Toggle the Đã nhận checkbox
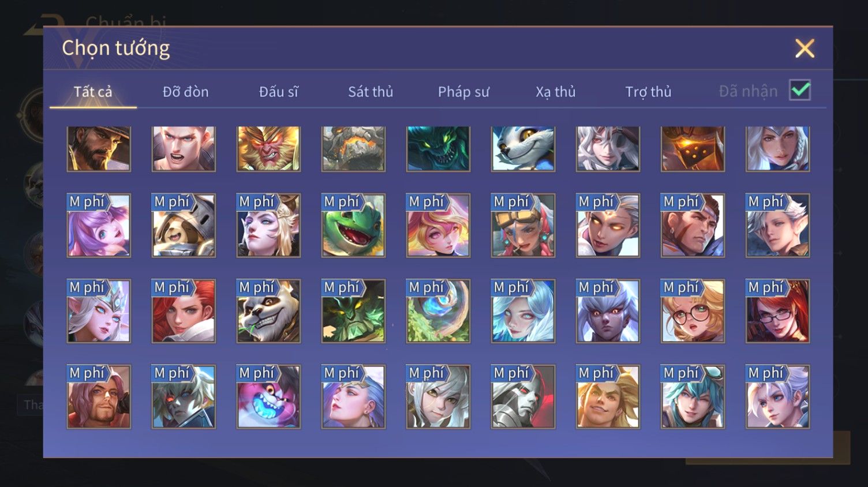Screen dimensions: 868x487 (x=800, y=91)
